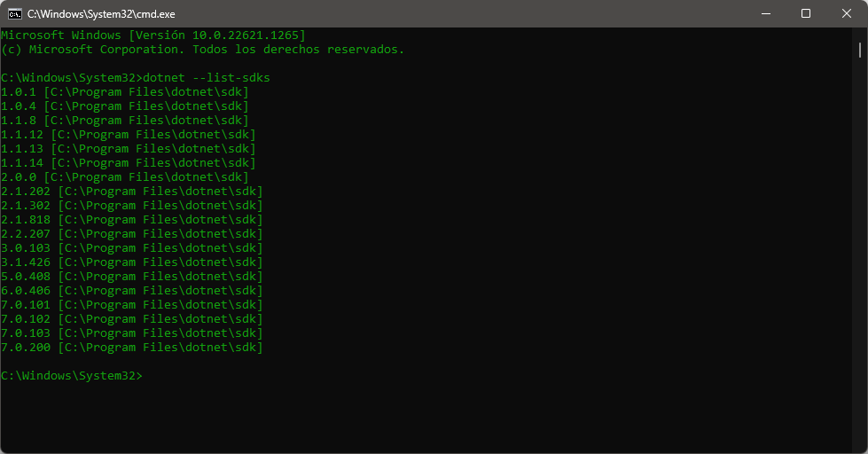Click the SDK 7.0.101 output line

tap(132, 305)
